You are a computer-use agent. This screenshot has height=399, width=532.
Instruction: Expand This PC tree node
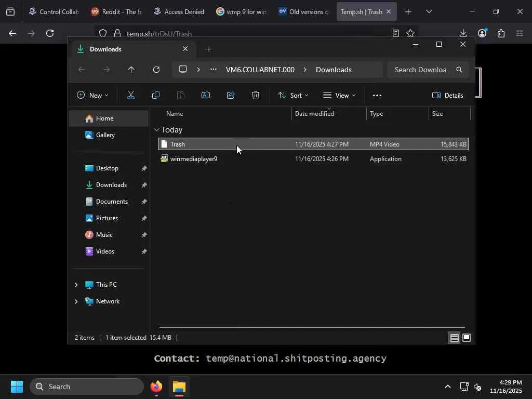pyautogui.click(x=76, y=285)
